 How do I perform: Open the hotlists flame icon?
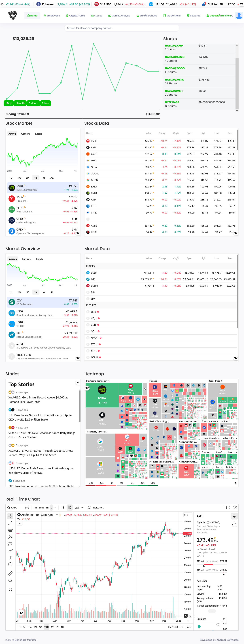coord(234,524)
